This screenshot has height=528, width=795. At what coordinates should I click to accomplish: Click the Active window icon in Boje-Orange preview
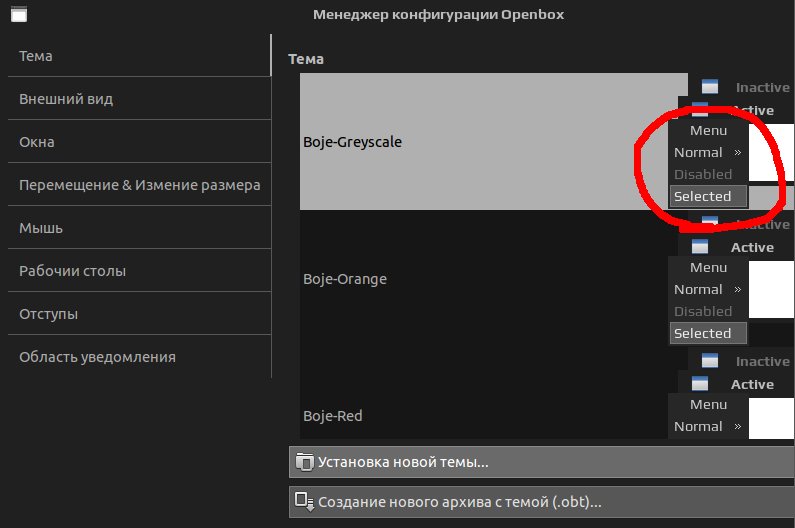(x=700, y=247)
